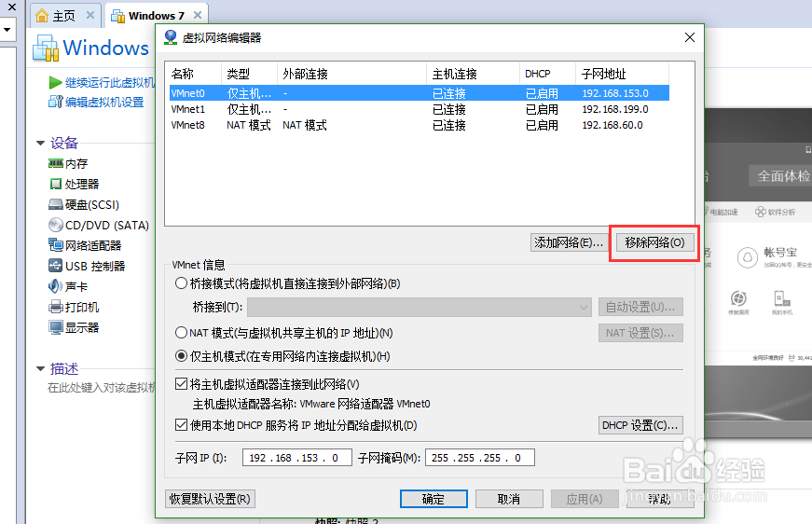Select the VMnet0 network row
Screen dimensions: 812x524
419,93
